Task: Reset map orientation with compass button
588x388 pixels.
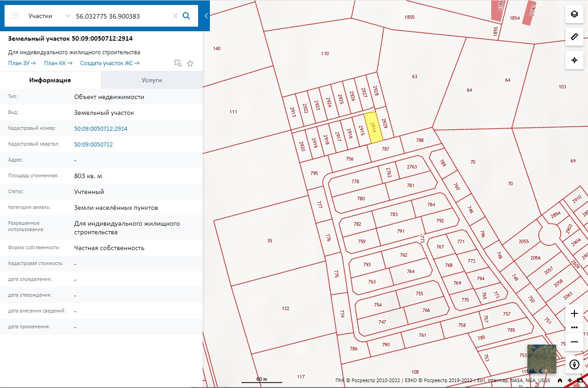Action: (574, 364)
